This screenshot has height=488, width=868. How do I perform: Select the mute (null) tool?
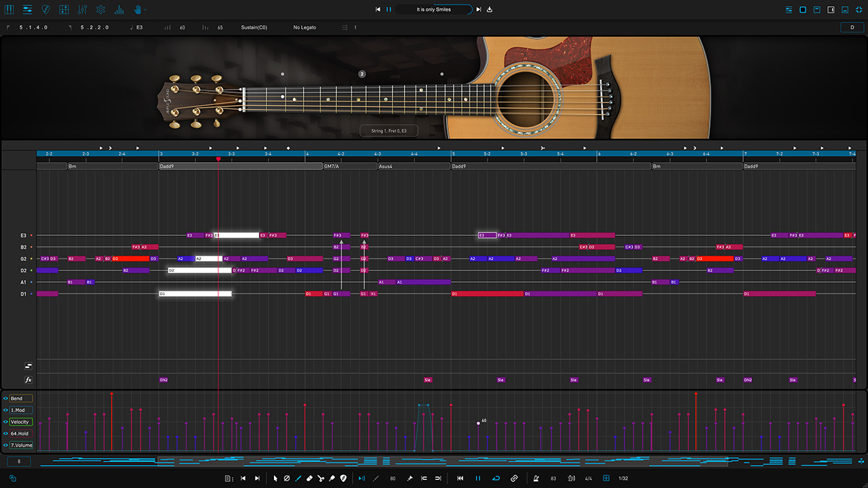(x=287, y=479)
